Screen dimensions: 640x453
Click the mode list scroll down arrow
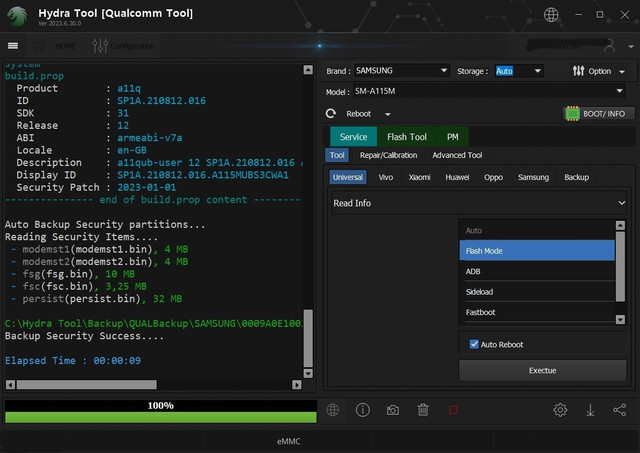coord(620,319)
